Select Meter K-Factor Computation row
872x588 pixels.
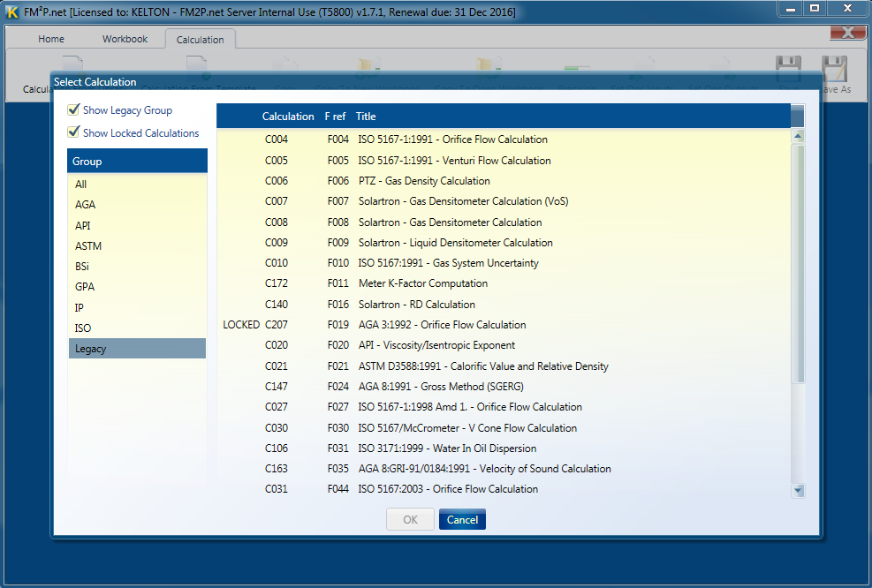504,283
